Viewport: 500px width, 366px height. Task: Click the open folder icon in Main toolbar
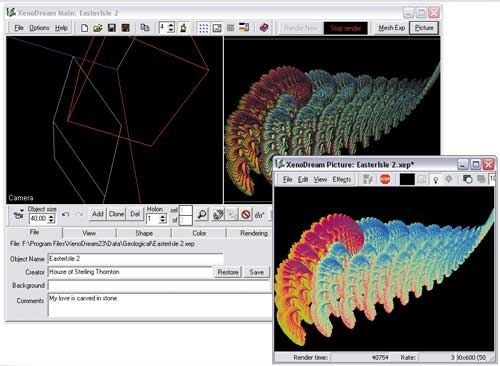point(98,28)
